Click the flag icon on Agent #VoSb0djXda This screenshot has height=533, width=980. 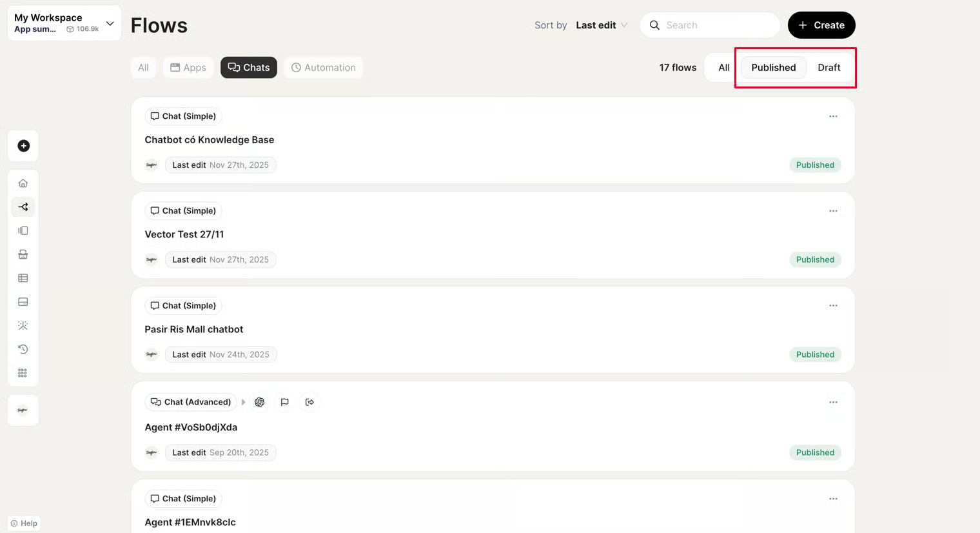[284, 402]
